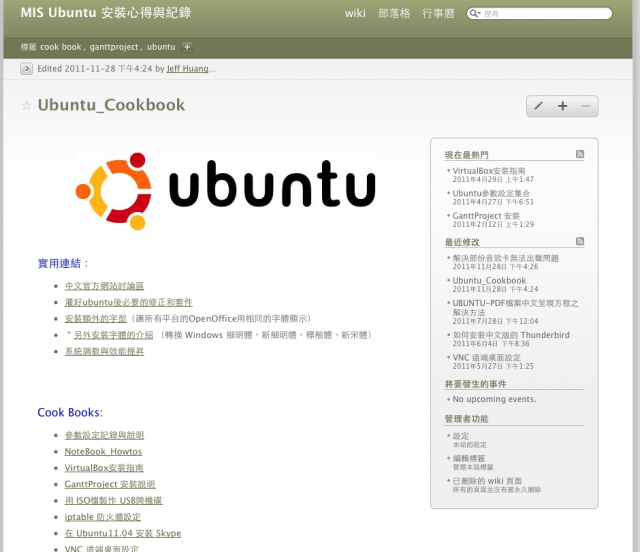Expand the edit history arrow

[27, 69]
